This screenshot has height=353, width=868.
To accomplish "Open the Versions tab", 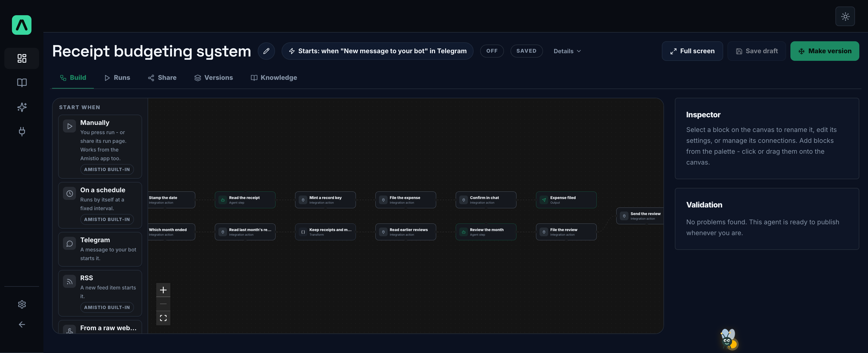I will point(214,78).
